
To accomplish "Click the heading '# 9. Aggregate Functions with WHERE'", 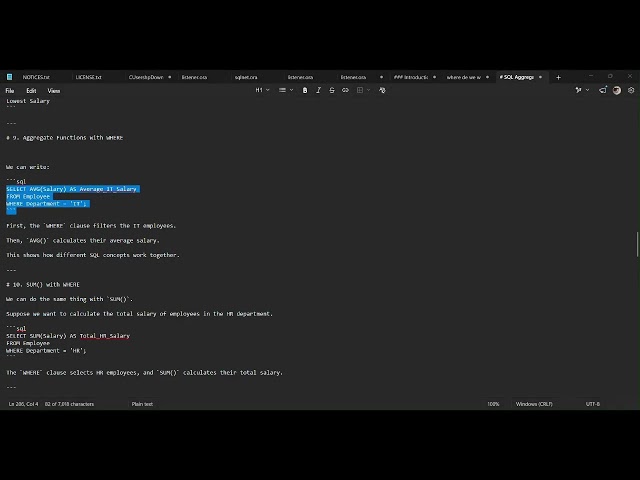I will 64,138.
